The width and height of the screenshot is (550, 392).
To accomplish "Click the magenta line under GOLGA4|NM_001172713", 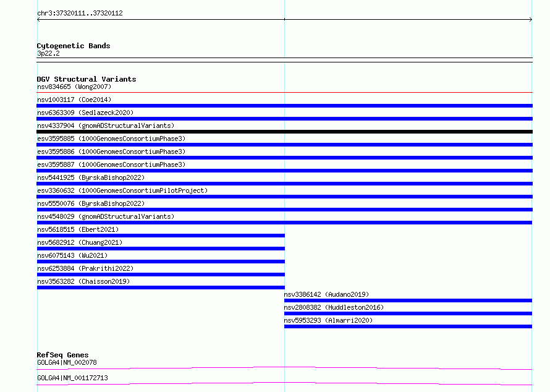I will point(284,383).
